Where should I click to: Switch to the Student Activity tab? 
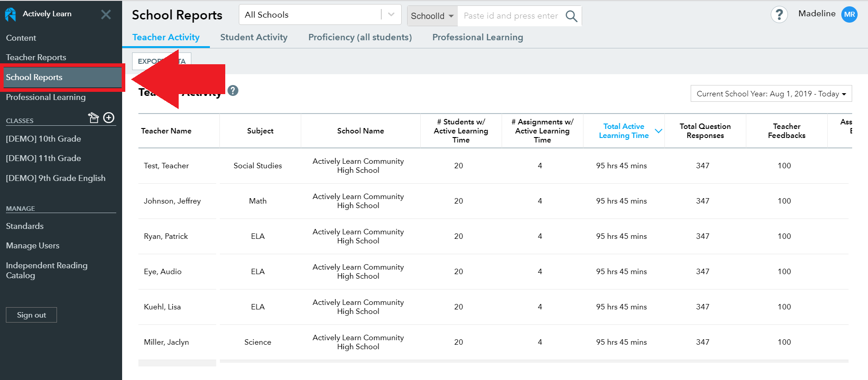[254, 37]
